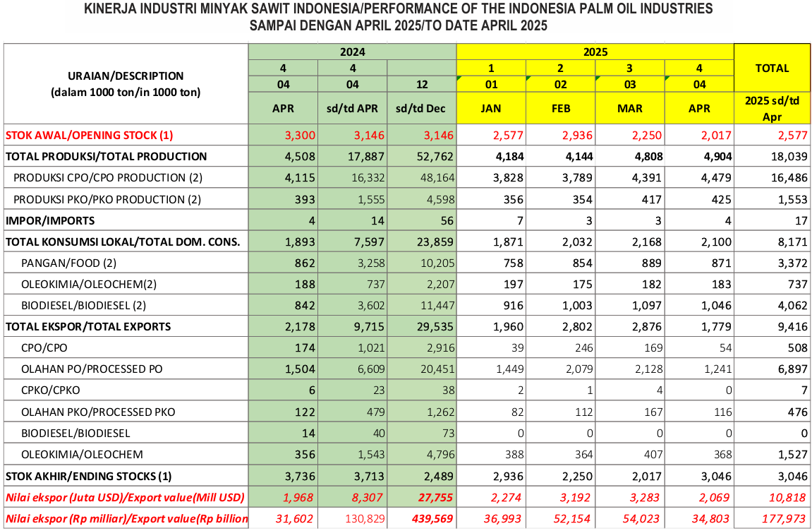Select the 'STOK AWAL/OPENING STOCK (1)' row label

[89, 136]
